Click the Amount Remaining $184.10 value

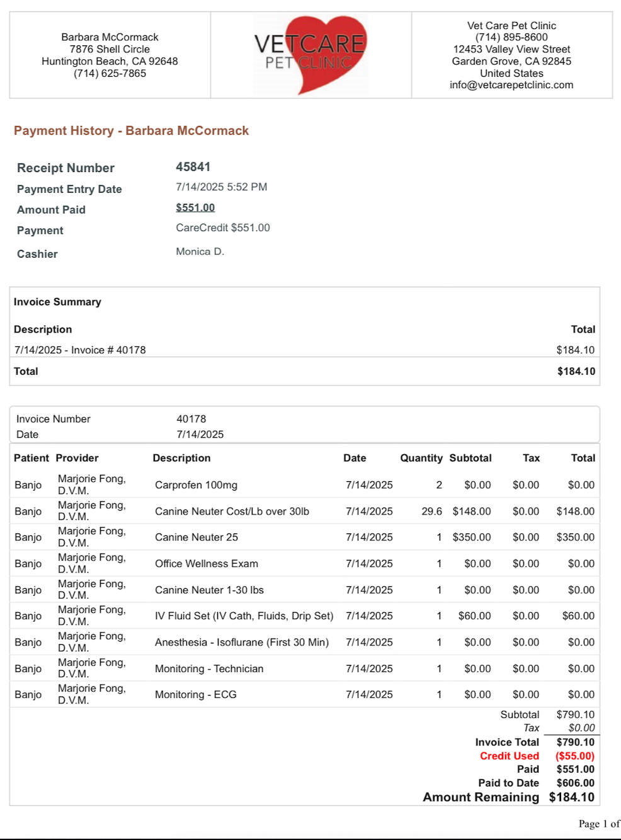[571, 797]
